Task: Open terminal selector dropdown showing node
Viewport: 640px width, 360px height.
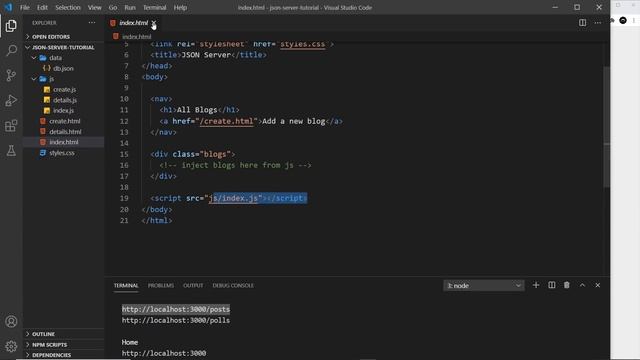Action: pyautogui.click(x=484, y=285)
